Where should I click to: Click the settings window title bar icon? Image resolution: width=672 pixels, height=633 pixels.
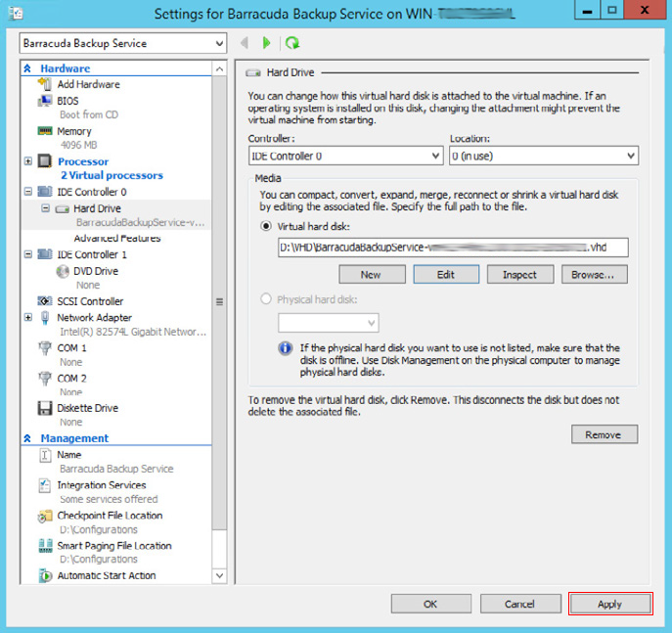coord(16,14)
